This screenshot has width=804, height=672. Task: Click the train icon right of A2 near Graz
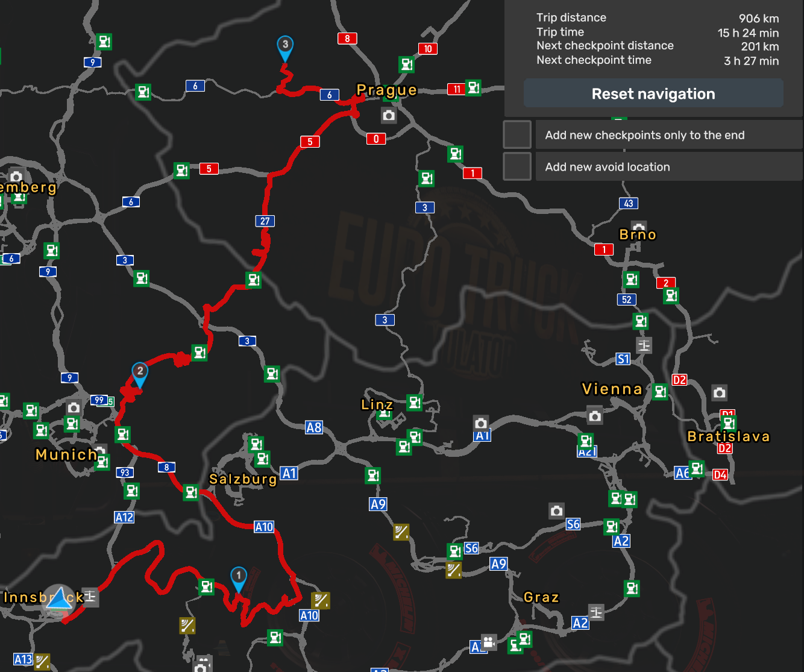pos(596,613)
